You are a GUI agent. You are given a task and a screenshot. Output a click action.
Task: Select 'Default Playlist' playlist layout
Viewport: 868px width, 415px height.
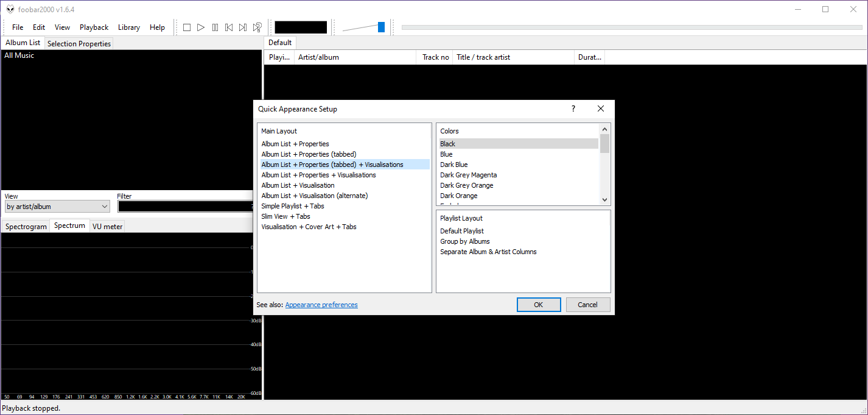(x=462, y=231)
